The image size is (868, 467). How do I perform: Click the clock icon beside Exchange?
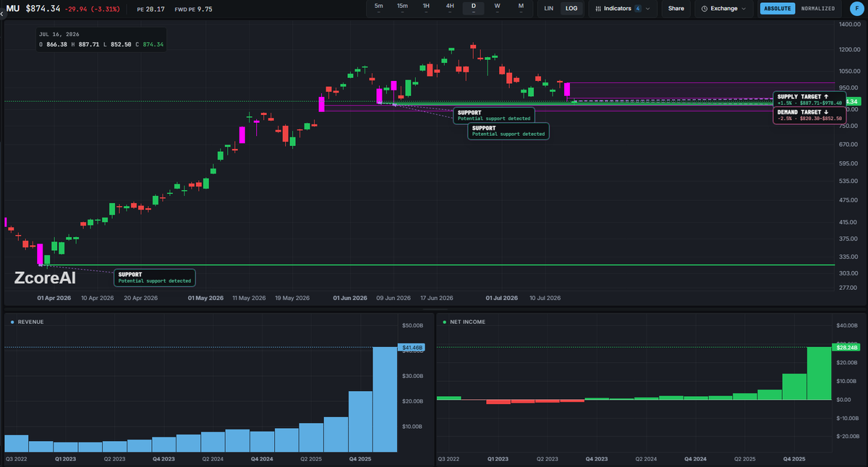click(x=705, y=9)
